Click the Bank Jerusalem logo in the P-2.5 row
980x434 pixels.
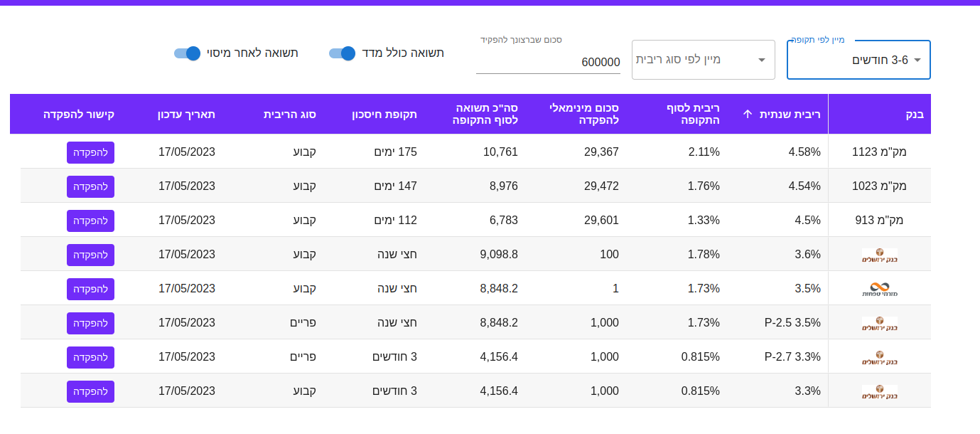[x=879, y=324]
